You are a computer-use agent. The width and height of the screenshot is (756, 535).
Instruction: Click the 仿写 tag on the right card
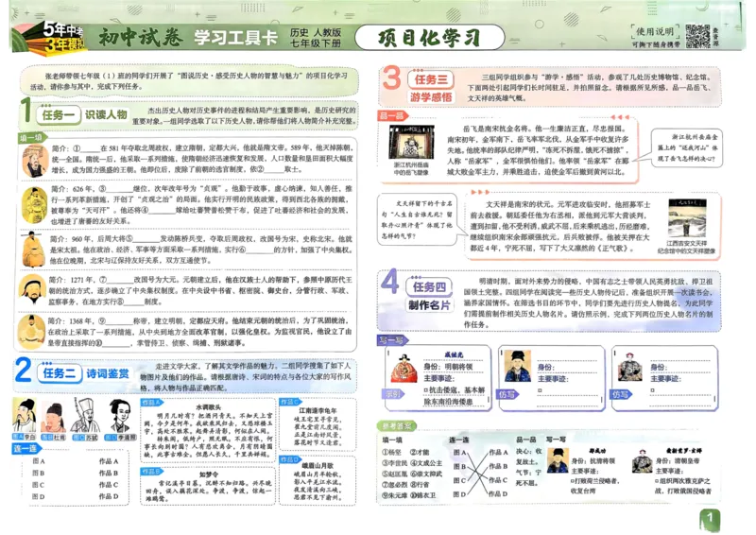click(621, 394)
